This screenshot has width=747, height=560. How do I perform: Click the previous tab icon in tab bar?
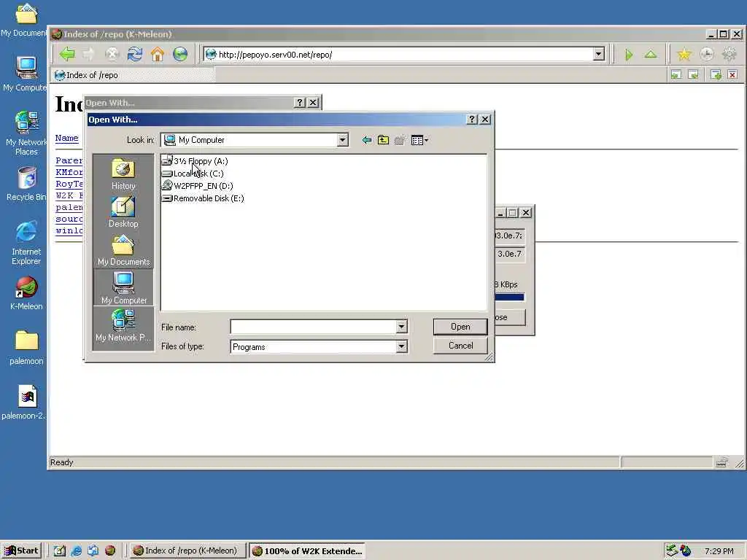point(676,75)
